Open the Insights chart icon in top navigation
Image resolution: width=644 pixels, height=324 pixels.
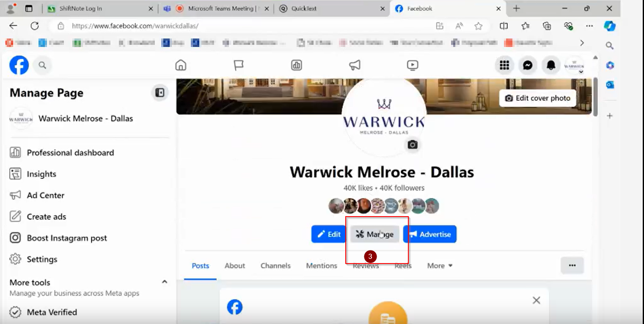coord(296,65)
